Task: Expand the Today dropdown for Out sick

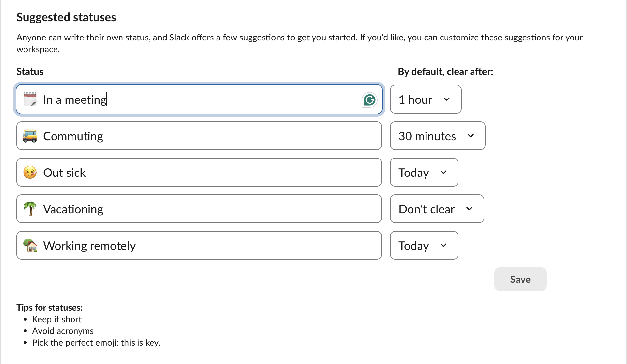Action: click(424, 172)
